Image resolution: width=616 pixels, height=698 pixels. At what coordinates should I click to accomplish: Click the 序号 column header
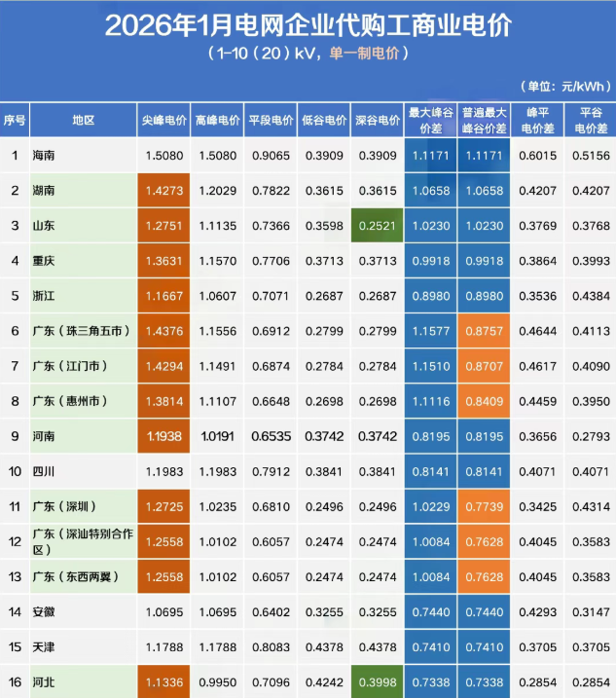pos(15,120)
